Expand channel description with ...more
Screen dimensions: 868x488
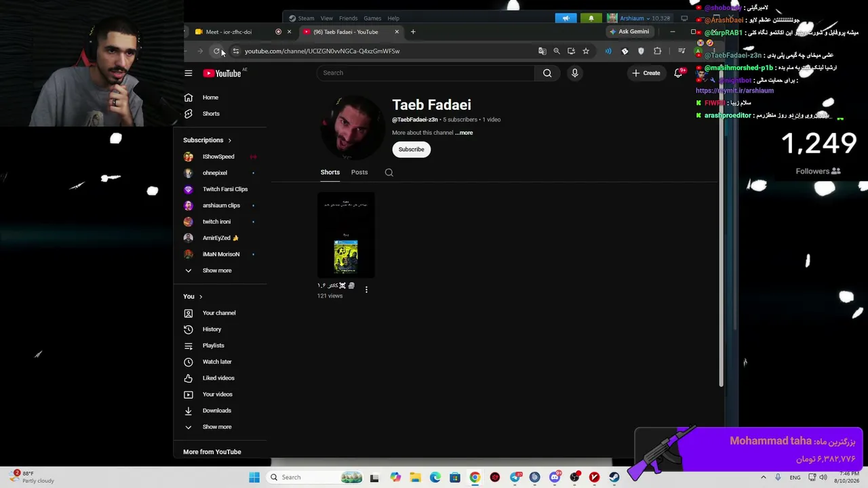pos(464,133)
